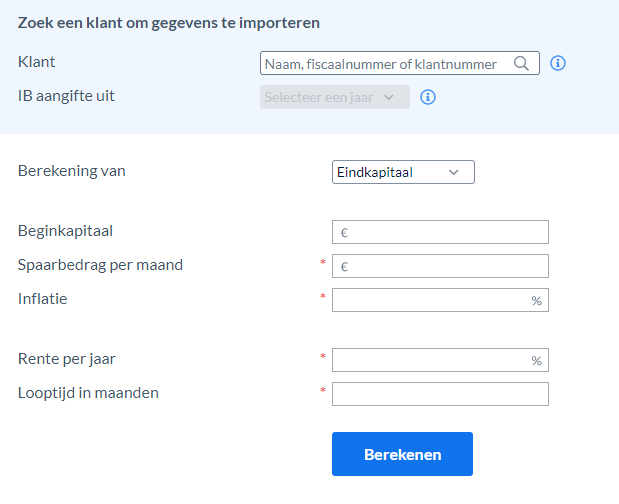Click the percent sign in Rente per jaar
The width and height of the screenshot is (619, 504).
coord(536,361)
